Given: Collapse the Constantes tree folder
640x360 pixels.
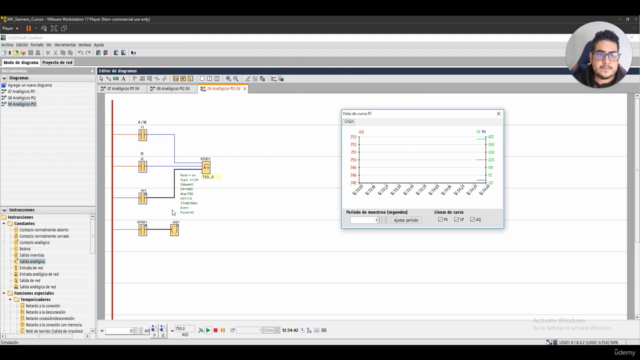Looking at the screenshot, I should click(4, 224).
